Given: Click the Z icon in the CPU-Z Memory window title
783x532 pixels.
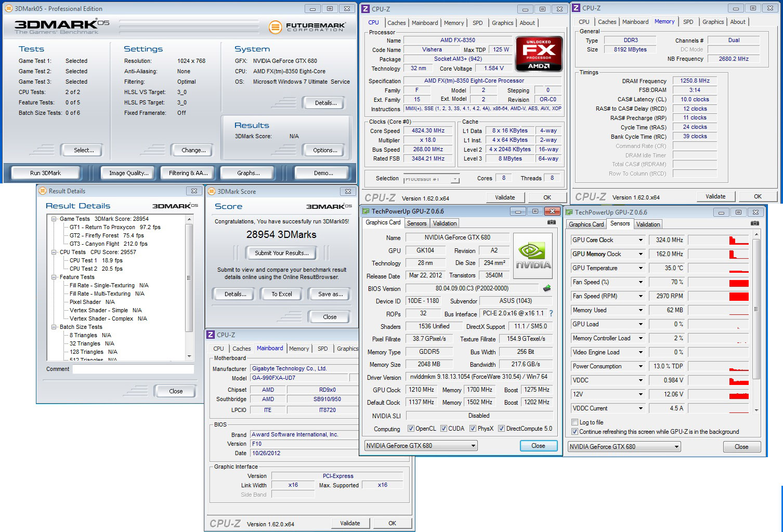Looking at the screenshot, I should pos(576,8).
